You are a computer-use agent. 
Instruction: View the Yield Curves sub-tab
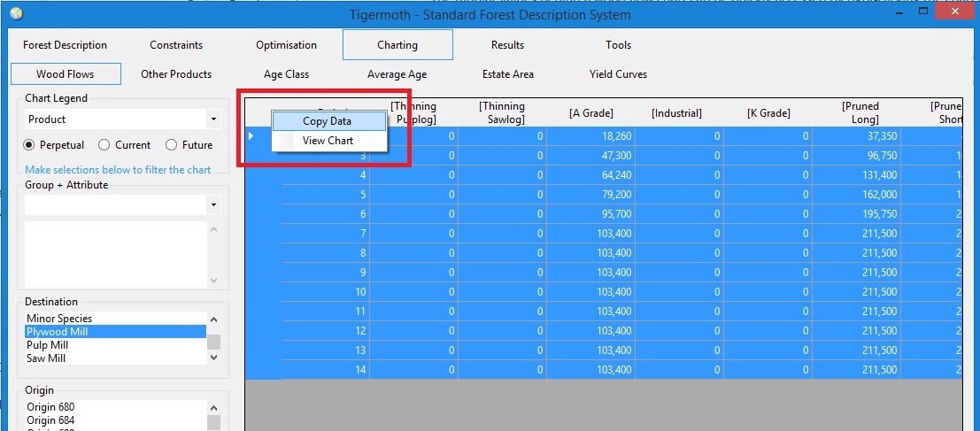click(618, 74)
